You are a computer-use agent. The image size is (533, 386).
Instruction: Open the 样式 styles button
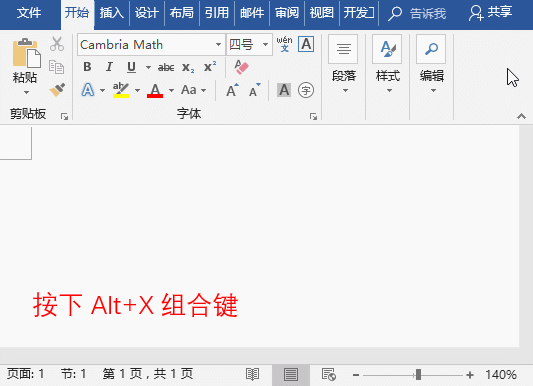point(388,65)
